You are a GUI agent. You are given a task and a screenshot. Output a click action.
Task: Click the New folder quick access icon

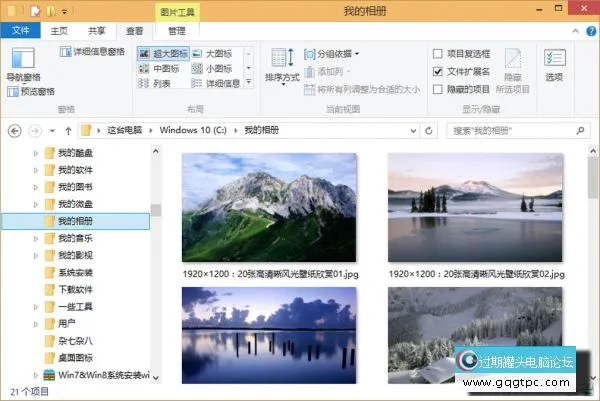[50, 11]
